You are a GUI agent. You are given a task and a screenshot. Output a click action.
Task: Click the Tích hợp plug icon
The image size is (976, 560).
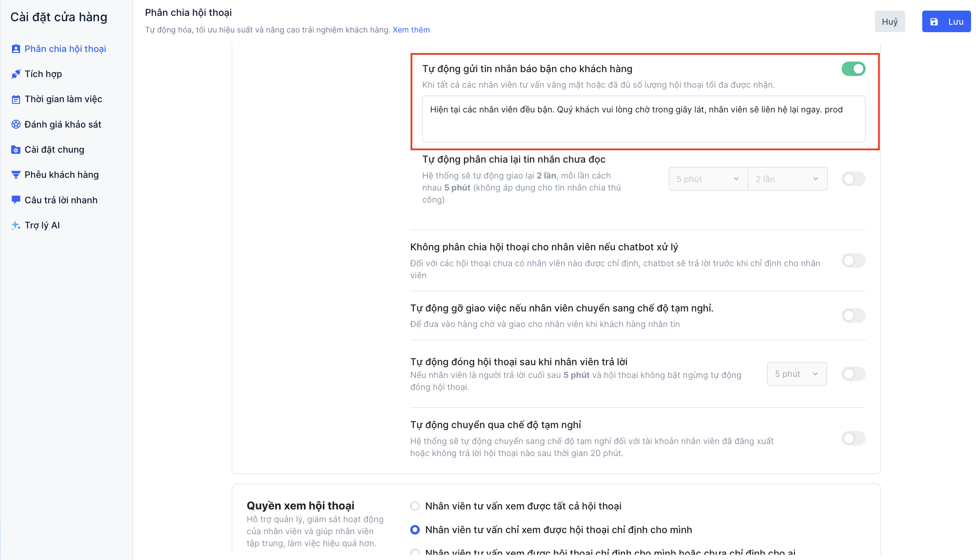[x=16, y=74]
